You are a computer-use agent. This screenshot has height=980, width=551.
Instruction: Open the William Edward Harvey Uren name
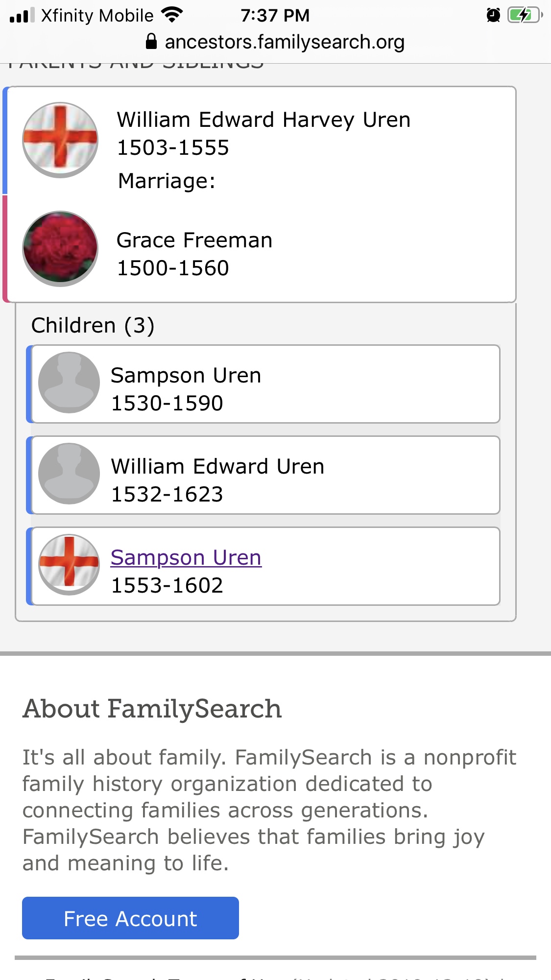pos(264,120)
